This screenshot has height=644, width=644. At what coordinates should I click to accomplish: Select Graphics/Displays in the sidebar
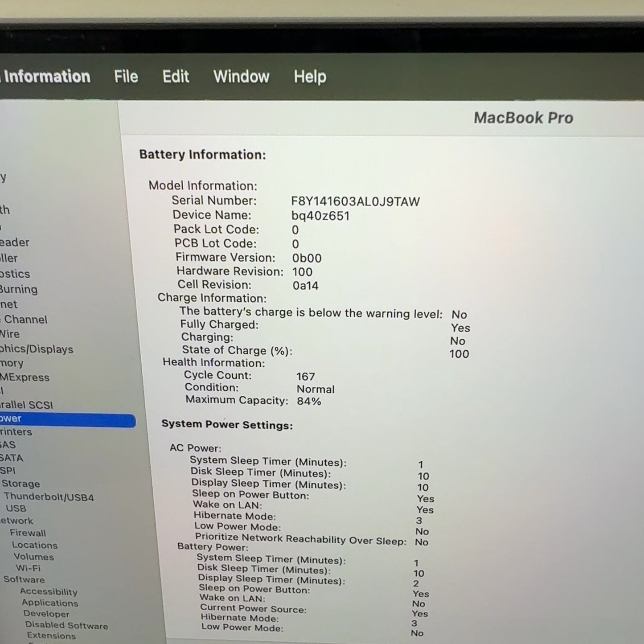point(37,349)
